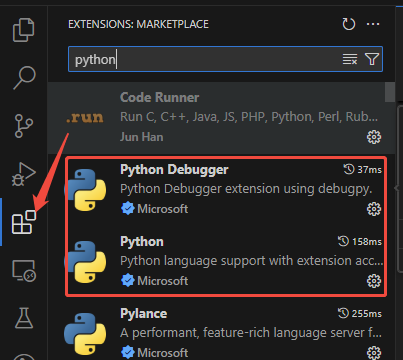Open the Source Control view

[x=24, y=126]
